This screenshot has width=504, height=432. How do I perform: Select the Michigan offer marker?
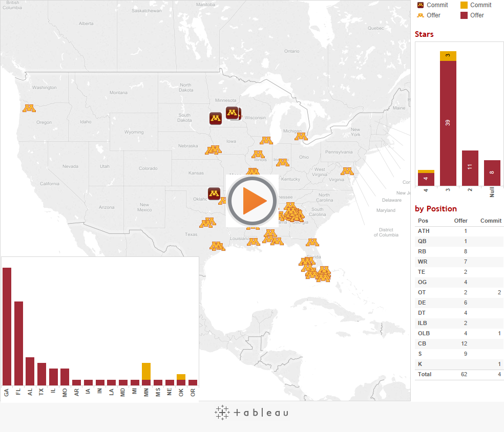301,136
